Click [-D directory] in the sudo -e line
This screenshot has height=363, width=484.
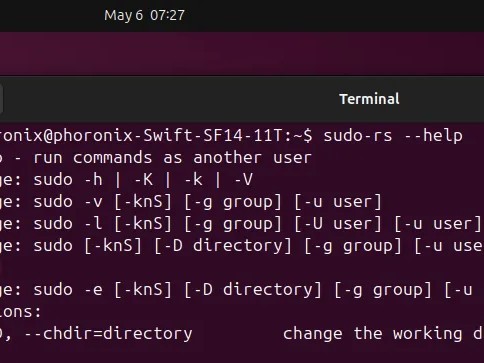tap(253, 290)
